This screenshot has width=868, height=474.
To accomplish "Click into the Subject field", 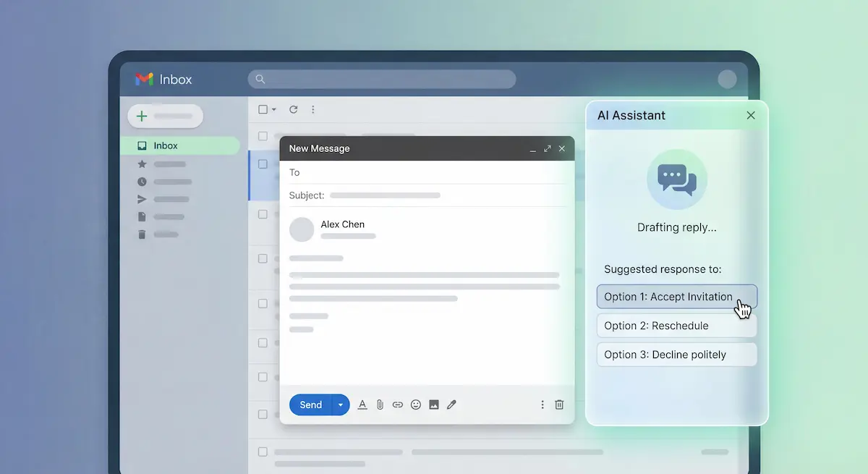I will pos(427,195).
